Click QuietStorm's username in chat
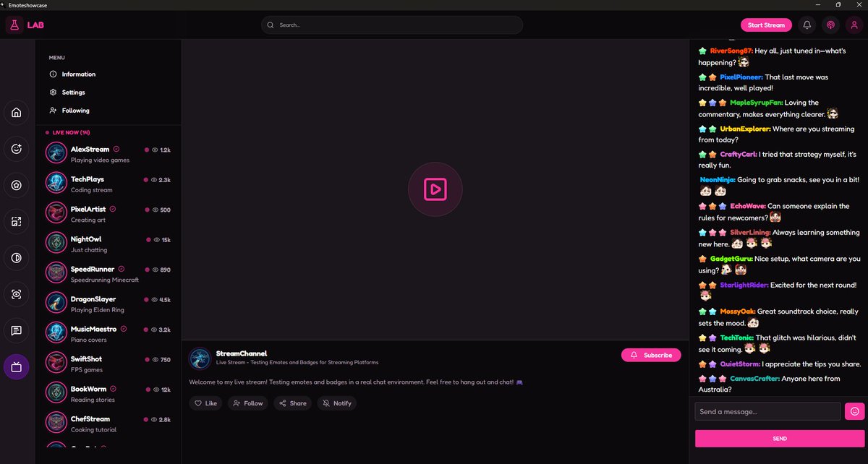The image size is (868, 464). (x=741, y=364)
